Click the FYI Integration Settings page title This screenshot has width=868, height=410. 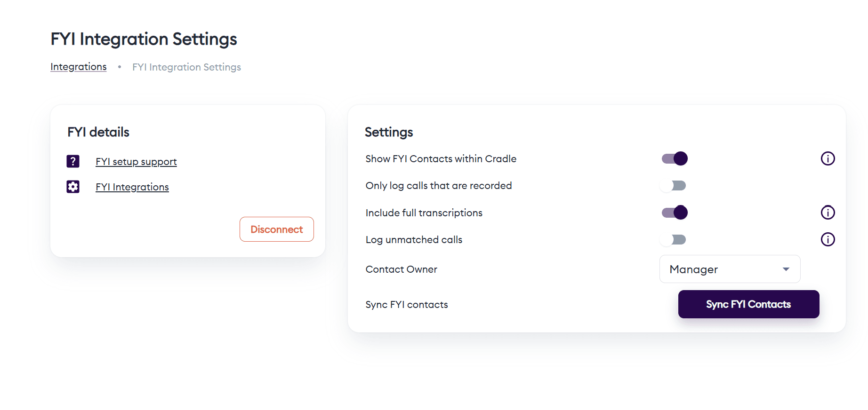click(144, 39)
